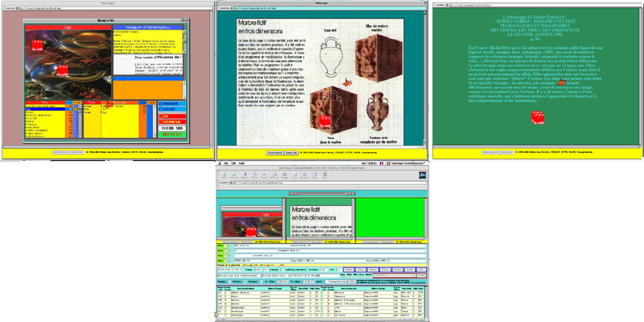The width and height of the screenshot is (644, 322).
Task: Click the Début button
Action: point(385,270)
